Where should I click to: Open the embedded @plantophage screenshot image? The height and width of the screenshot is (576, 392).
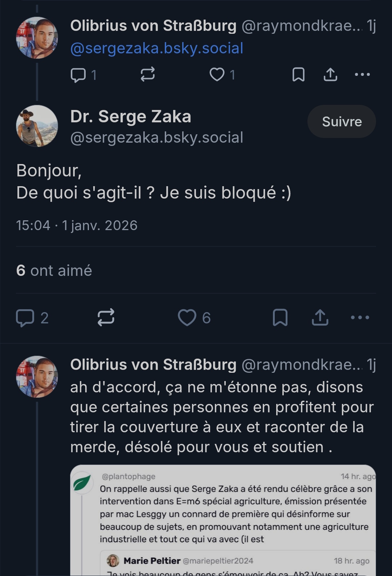click(223, 520)
